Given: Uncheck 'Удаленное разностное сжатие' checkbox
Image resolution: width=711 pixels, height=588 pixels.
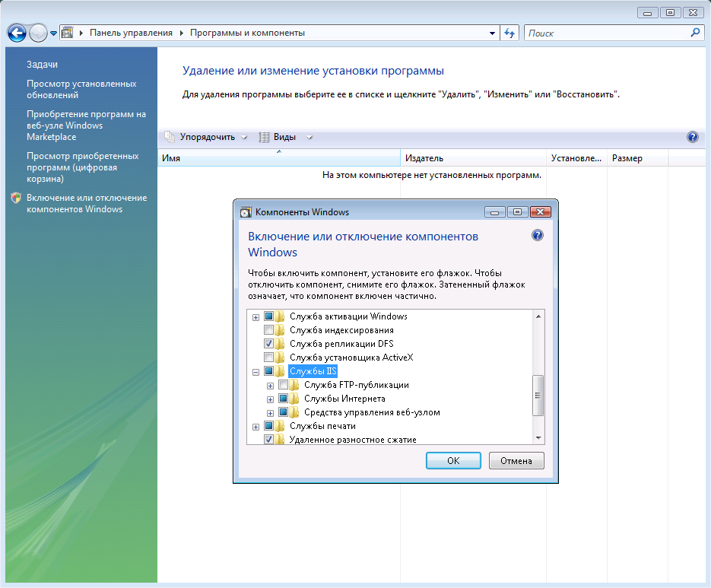Looking at the screenshot, I should [268, 439].
